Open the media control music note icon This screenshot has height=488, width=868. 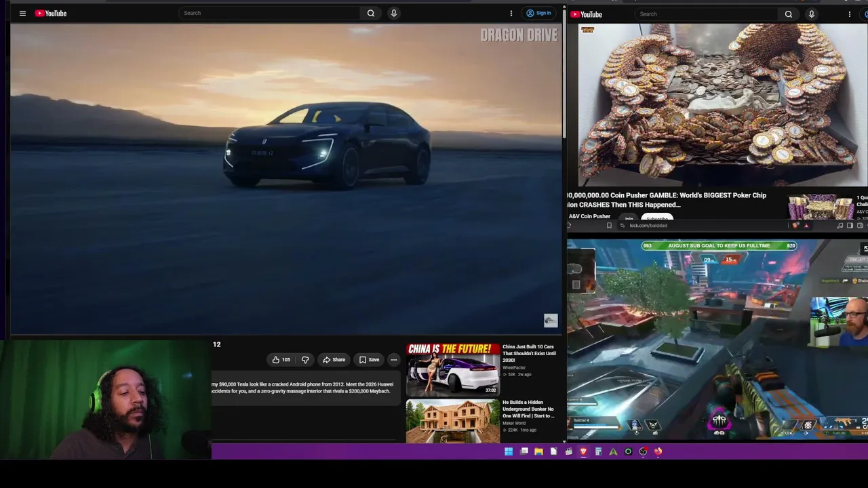pos(840,226)
